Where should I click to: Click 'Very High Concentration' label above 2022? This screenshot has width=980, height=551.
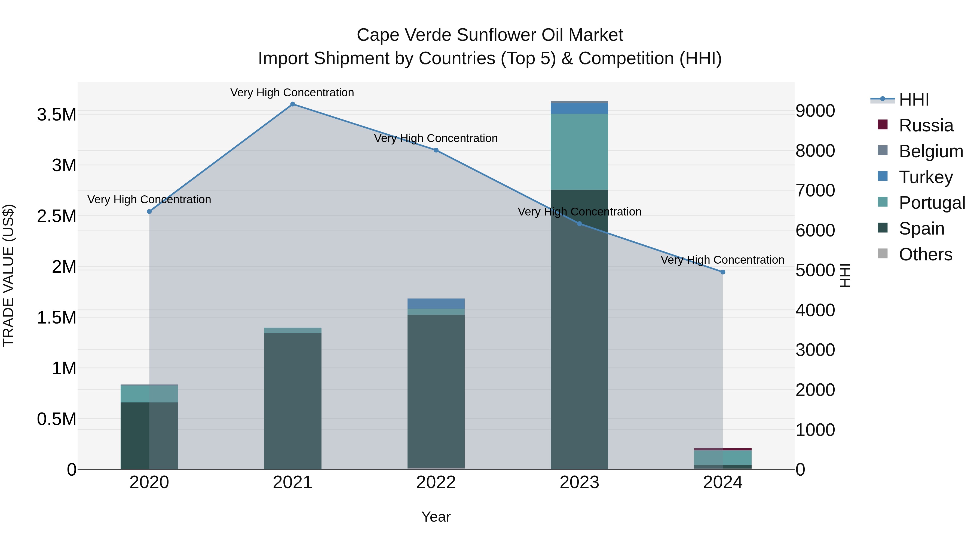(436, 138)
